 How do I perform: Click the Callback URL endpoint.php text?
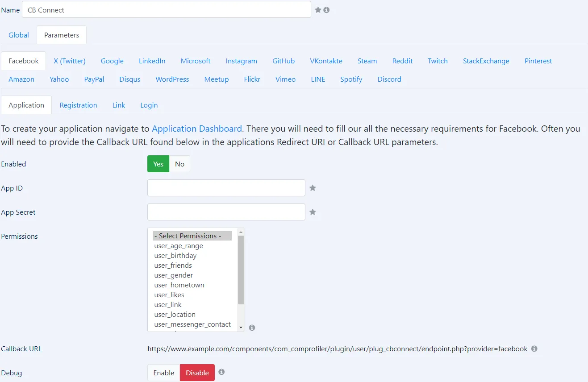click(338, 349)
